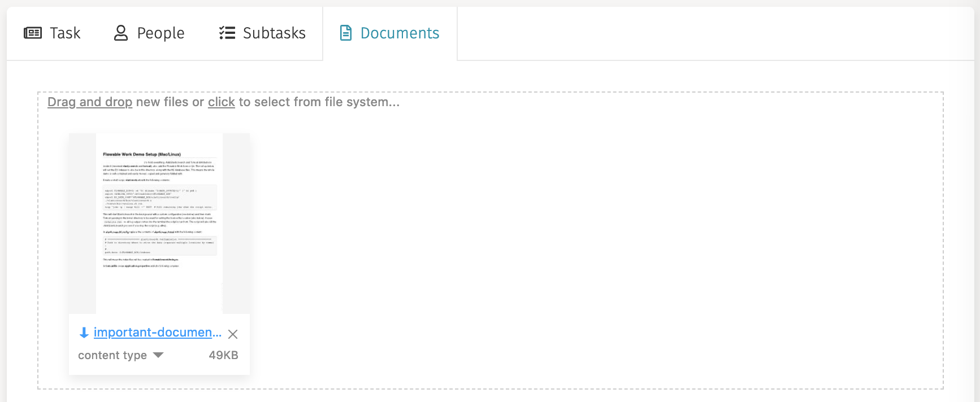Click the Drag and drop link text
The image size is (980, 402).
pos(90,102)
